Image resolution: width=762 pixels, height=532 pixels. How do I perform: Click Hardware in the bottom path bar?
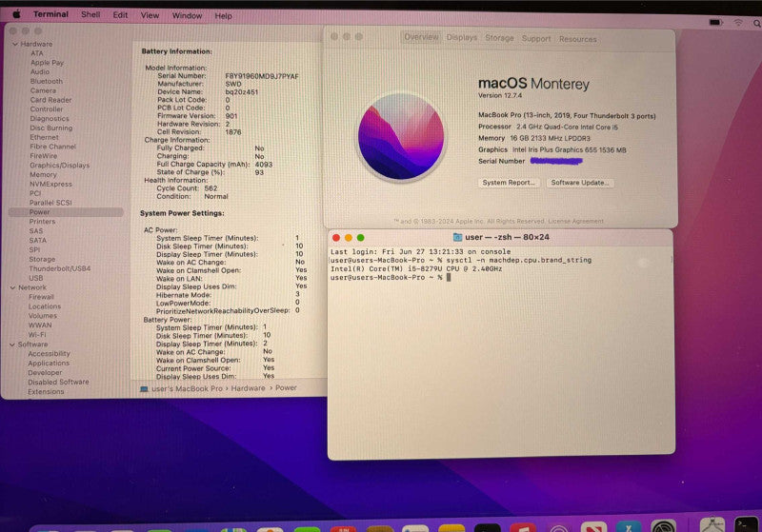click(x=248, y=388)
